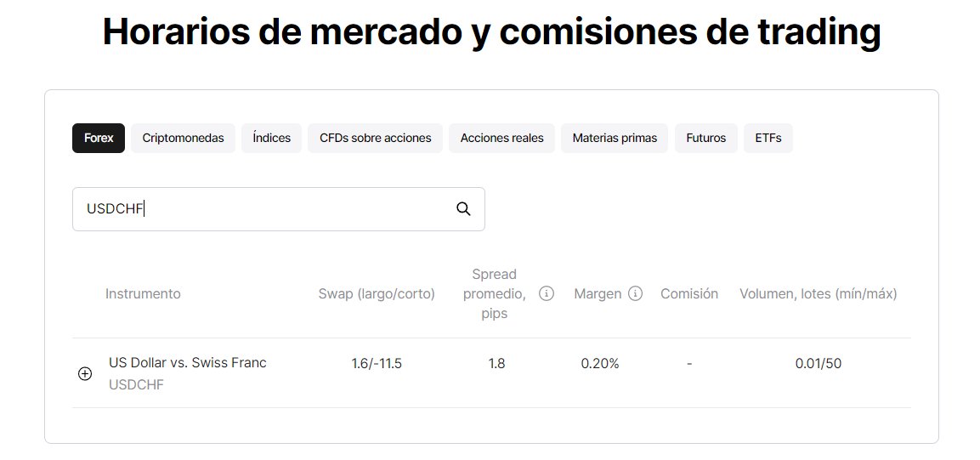Image resolution: width=980 pixels, height=460 pixels.
Task: Focus the USDCHF search input field
Action: click(x=263, y=209)
